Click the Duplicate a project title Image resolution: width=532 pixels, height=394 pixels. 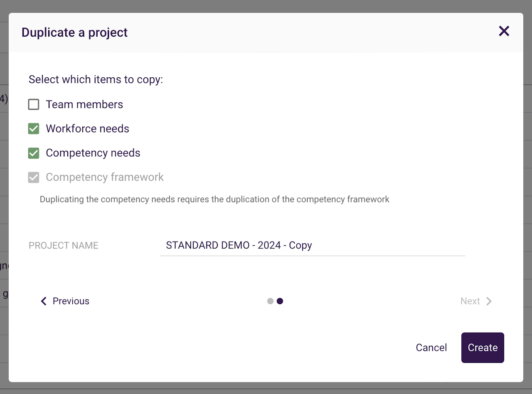pos(75,32)
